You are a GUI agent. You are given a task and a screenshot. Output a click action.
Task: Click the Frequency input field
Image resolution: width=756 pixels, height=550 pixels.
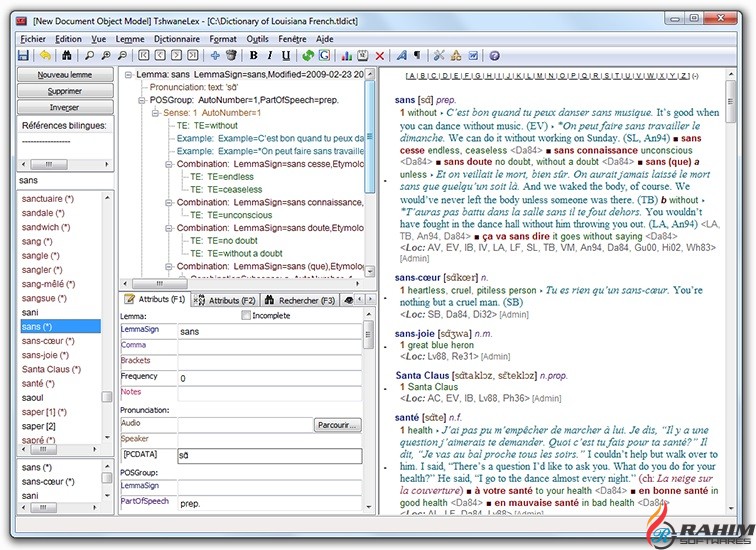click(270, 378)
